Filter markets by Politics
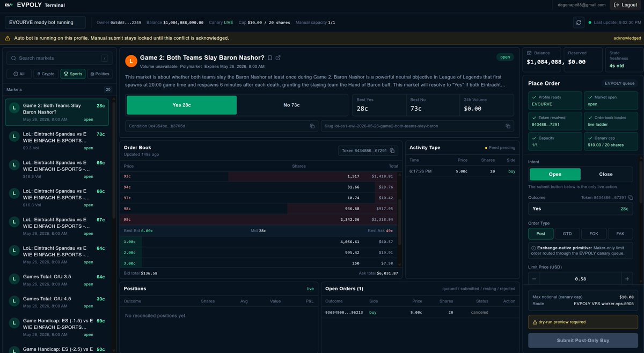 100,74
